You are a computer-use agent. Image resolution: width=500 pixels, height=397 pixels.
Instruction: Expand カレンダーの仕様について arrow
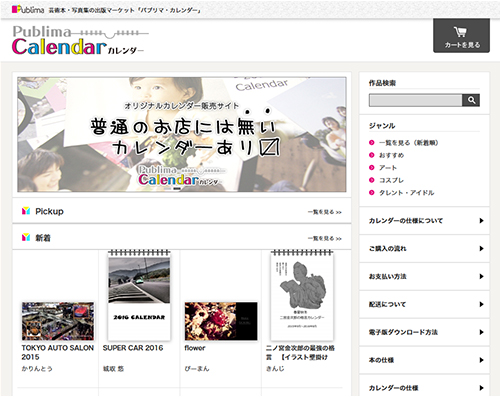click(x=481, y=221)
